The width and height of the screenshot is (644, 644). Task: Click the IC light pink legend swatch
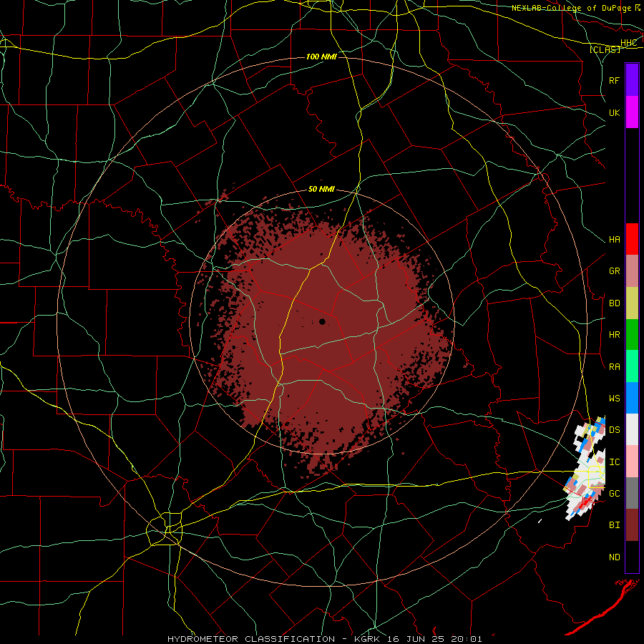click(x=632, y=462)
